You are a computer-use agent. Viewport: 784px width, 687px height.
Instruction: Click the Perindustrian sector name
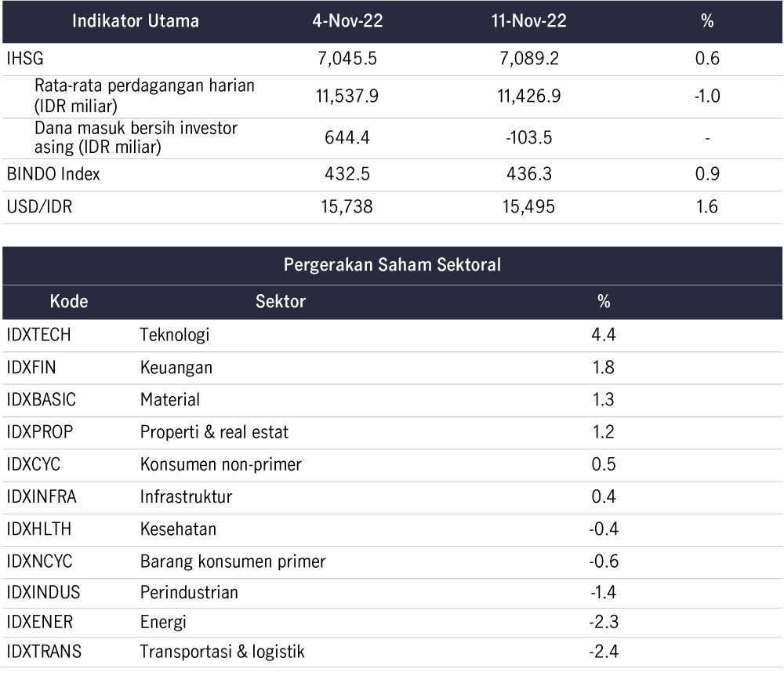189,593
